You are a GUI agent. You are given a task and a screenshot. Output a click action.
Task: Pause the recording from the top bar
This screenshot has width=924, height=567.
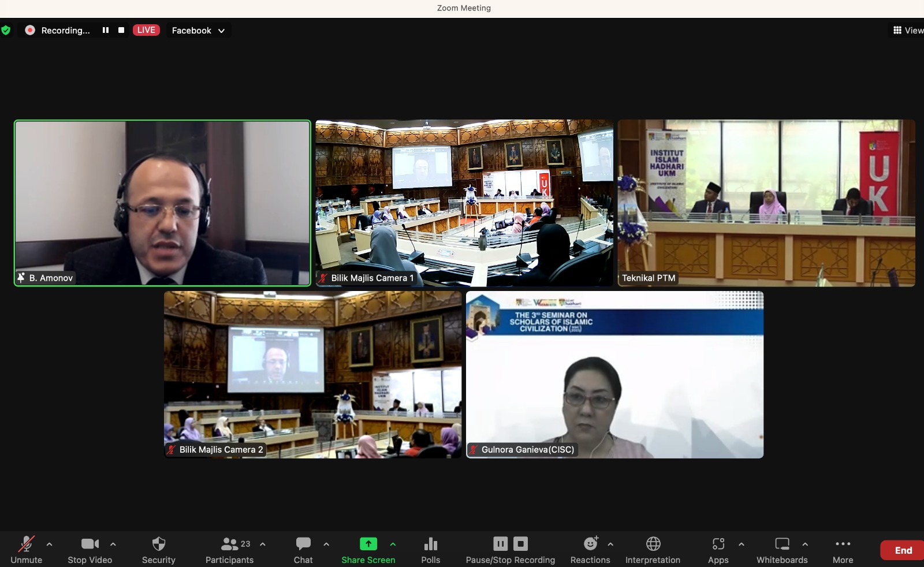tap(106, 30)
